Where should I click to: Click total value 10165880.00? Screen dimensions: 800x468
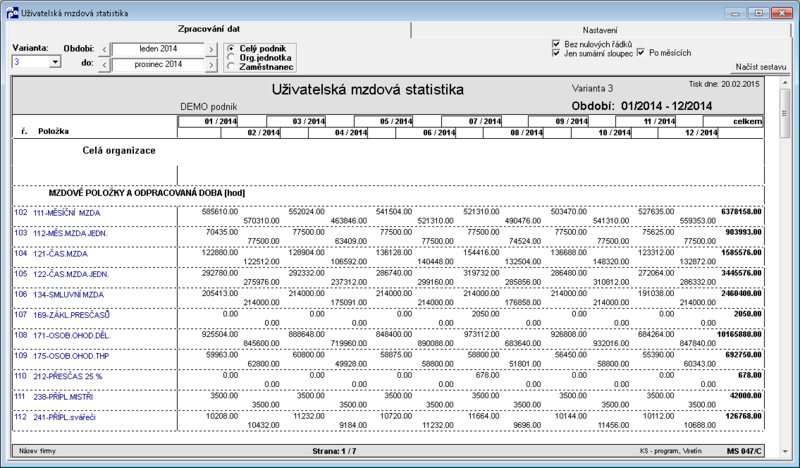[739, 334]
